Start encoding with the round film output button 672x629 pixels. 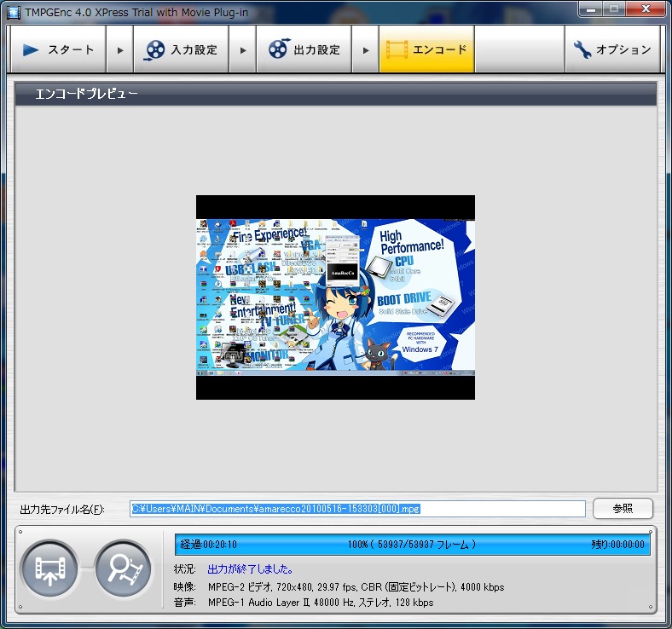coord(50,568)
